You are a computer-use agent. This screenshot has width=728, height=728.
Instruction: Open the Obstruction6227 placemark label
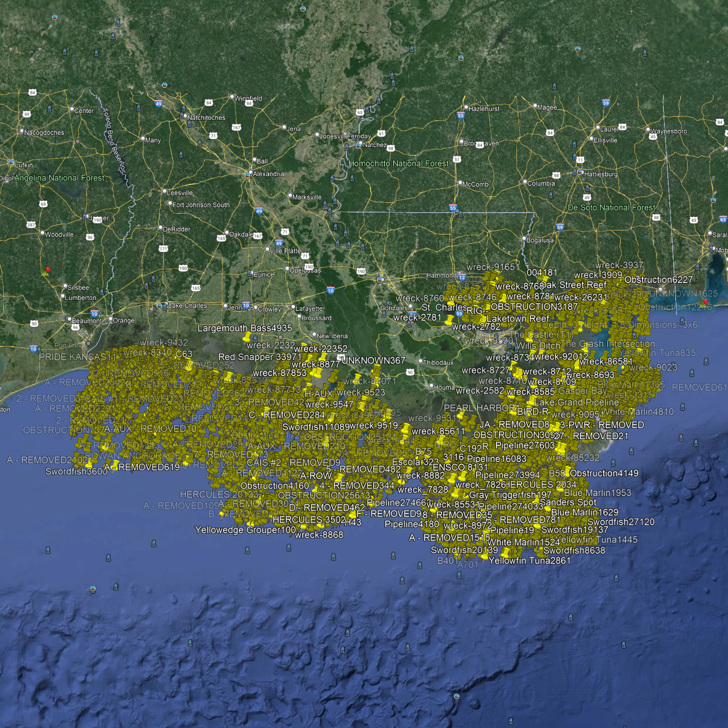point(659,280)
